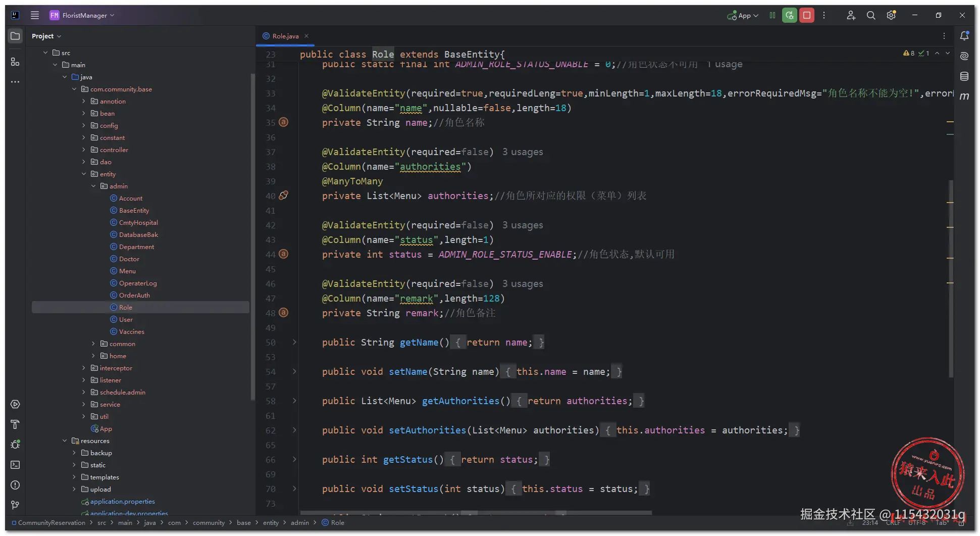Open IDE settings gear

pyautogui.click(x=891, y=15)
